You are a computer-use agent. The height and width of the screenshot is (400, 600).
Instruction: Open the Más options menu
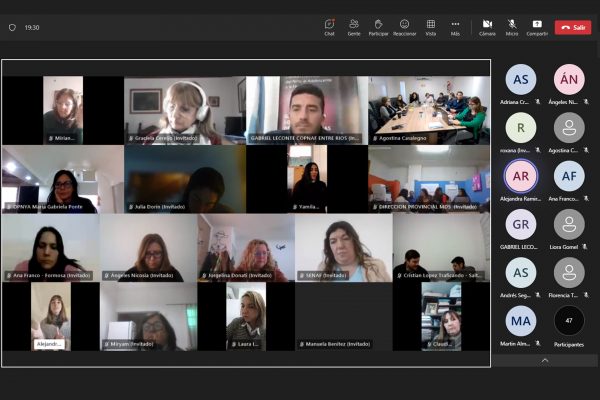pos(455,26)
